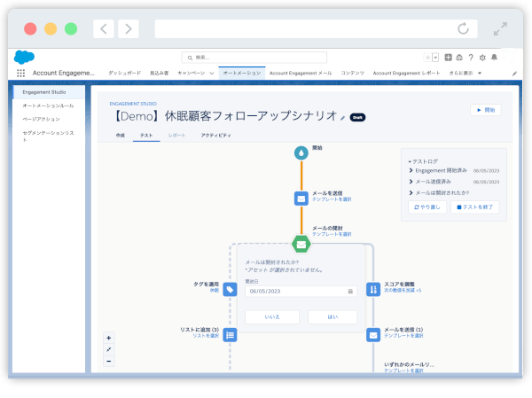Click the リストに追加 list step icon
Screen dimensions: 532x398
pyautogui.click(x=230, y=335)
